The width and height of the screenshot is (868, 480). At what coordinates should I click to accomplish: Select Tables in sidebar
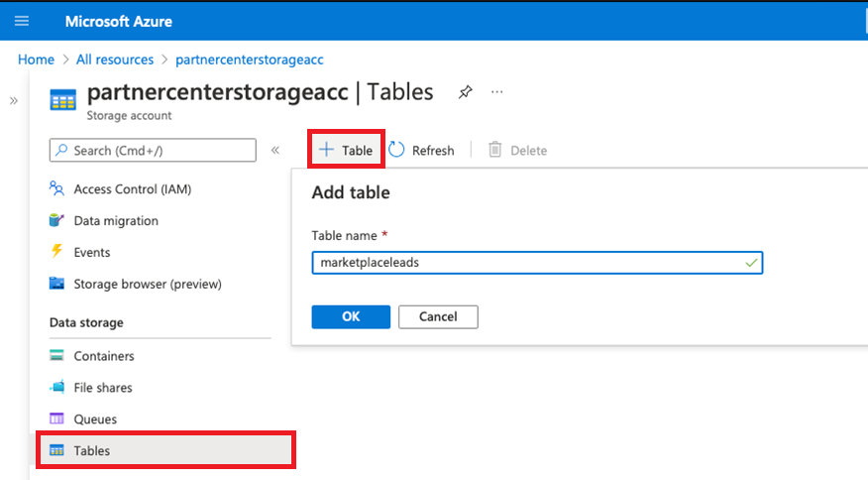(165, 450)
